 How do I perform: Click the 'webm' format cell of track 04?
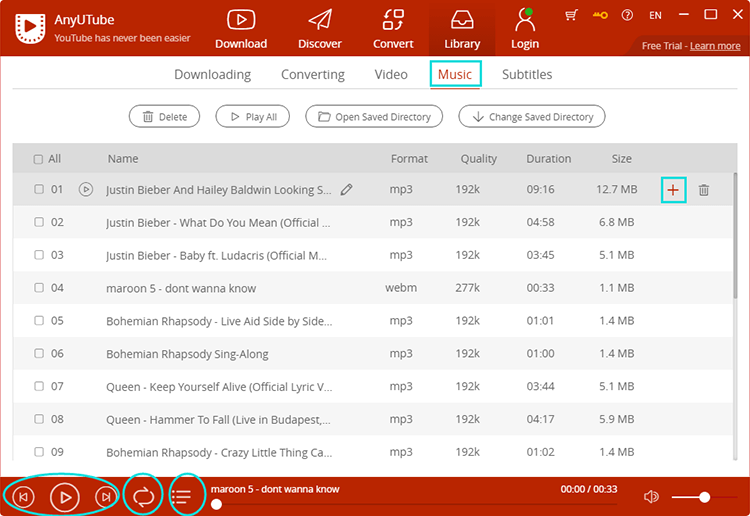[401, 288]
